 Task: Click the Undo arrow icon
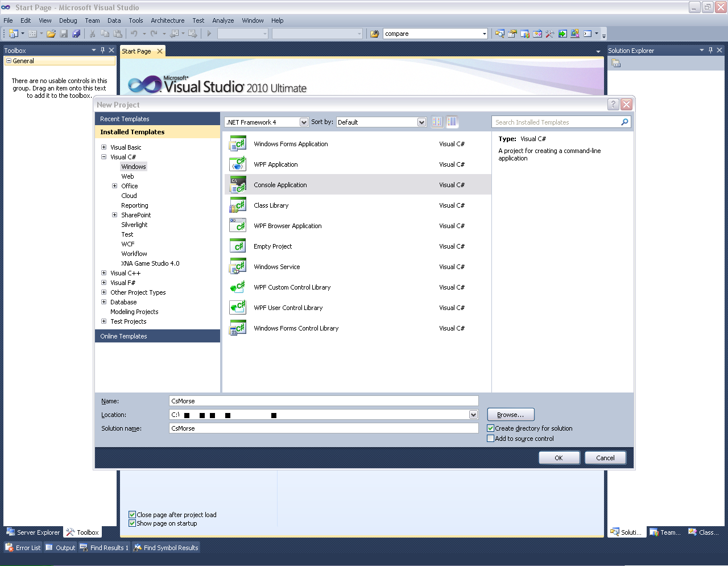click(x=134, y=34)
